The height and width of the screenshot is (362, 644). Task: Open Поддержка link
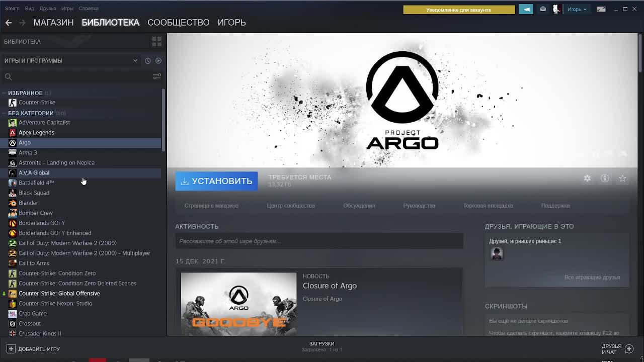[555, 206]
